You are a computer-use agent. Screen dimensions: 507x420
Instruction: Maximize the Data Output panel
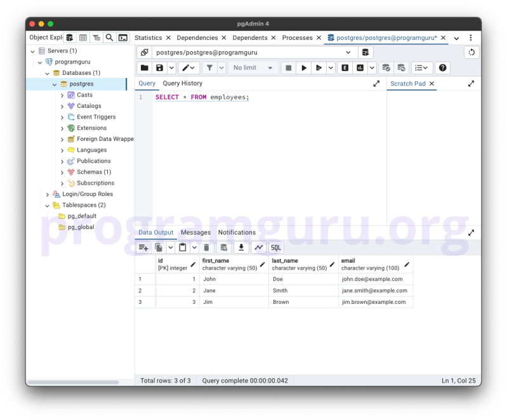click(471, 232)
